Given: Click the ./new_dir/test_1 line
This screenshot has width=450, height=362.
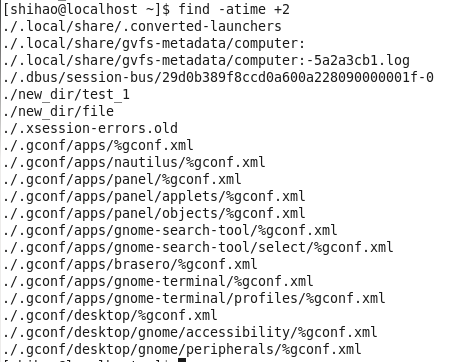Looking at the screenshot, I should 66,94.
